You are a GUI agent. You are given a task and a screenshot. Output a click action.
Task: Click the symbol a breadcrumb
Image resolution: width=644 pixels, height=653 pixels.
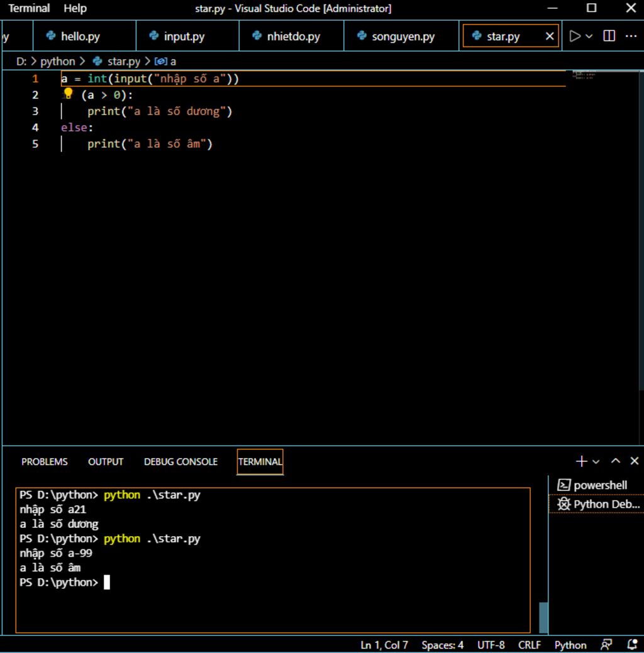tap(165, 62)
